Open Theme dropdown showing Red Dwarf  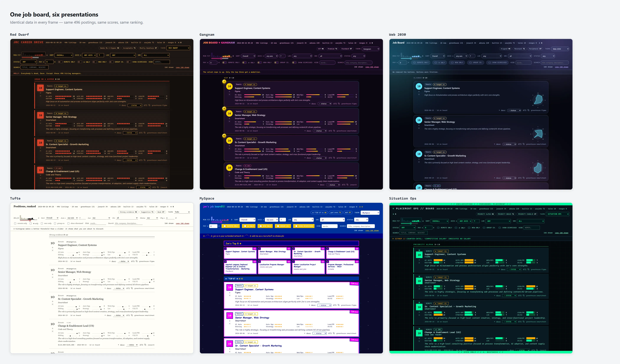[178, 48]
